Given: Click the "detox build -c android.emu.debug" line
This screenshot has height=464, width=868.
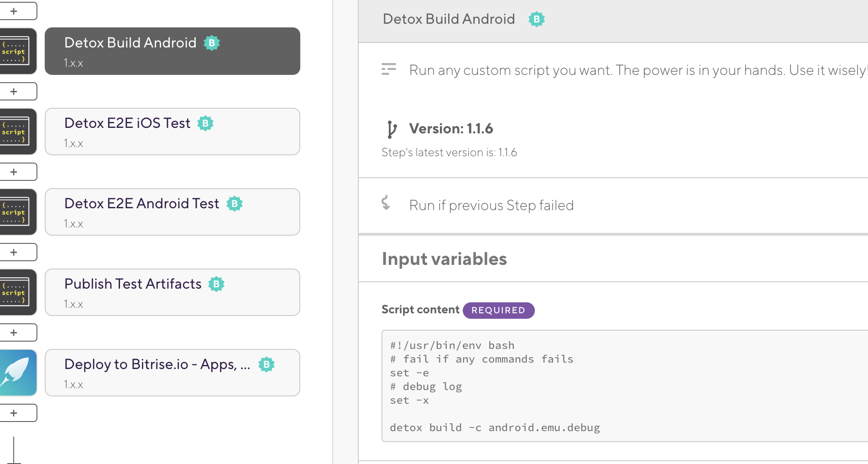Looking at the screenshot, I should click(495, 427).
